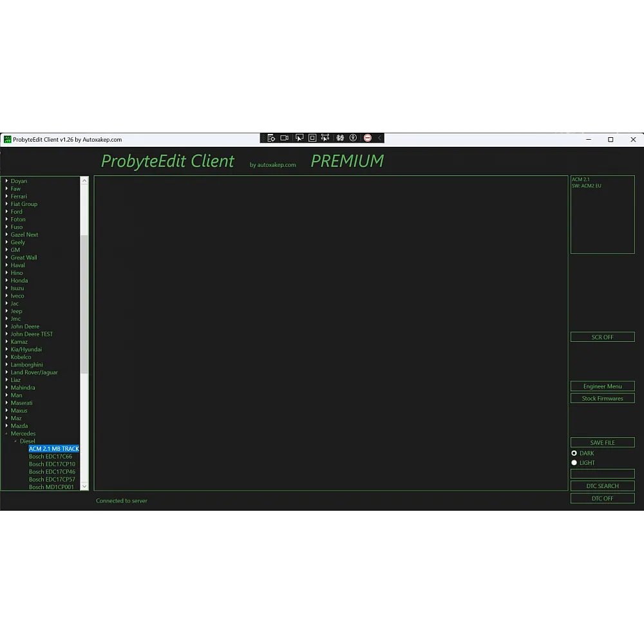Select the Kamaz brand label
The height and width of the screenshot is (644, 644).
coord(19,342)
